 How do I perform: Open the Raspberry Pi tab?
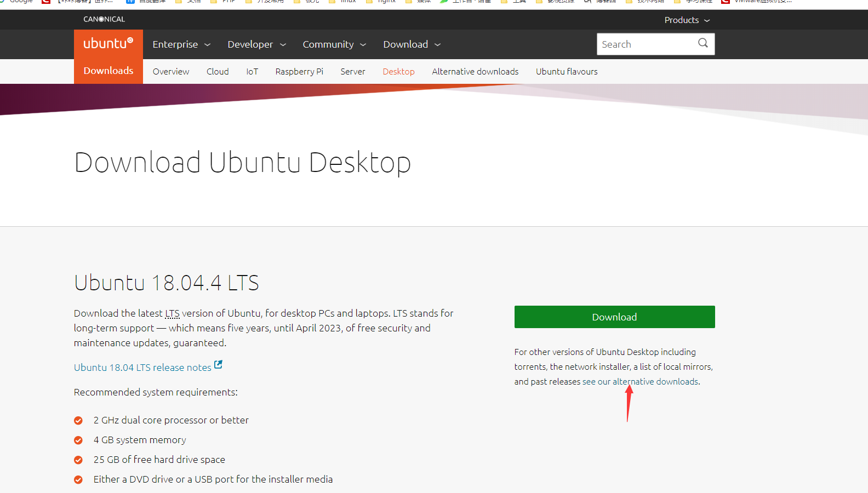pos(299,72)
